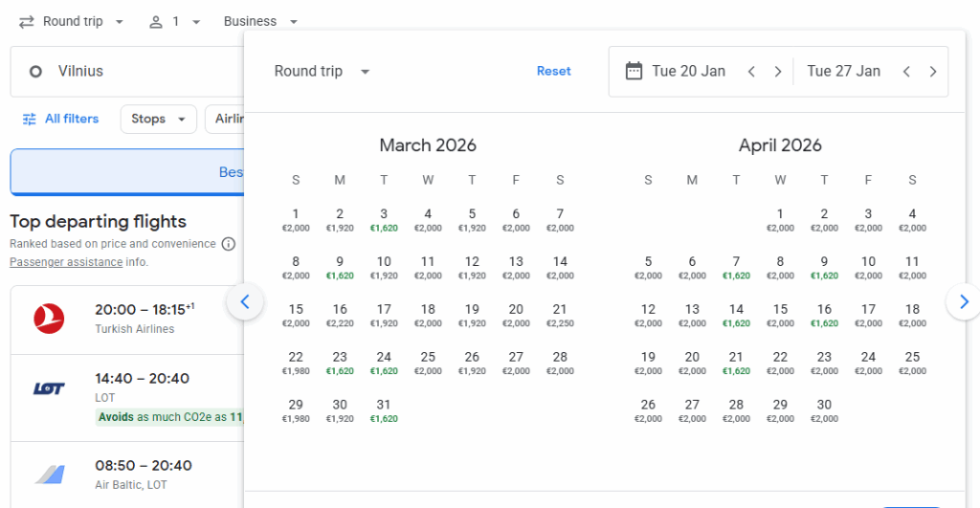980x508 pixels.
Task: Pick March 30 priced €1,920
Action: coord(340,410)
